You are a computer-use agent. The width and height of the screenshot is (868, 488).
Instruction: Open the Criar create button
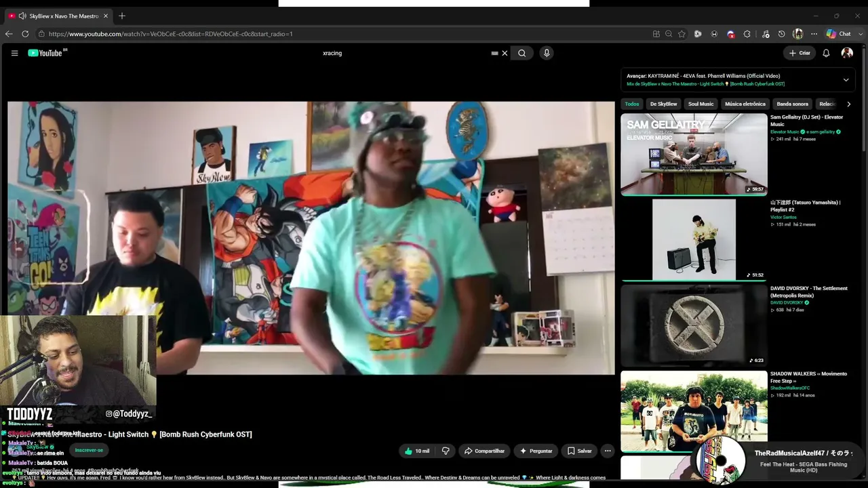(x=800, y=53)
